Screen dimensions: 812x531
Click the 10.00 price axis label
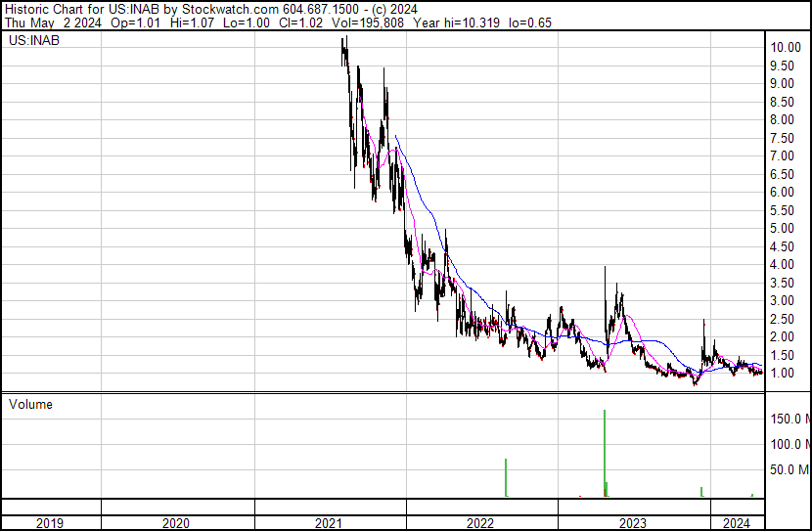[786, 48]
